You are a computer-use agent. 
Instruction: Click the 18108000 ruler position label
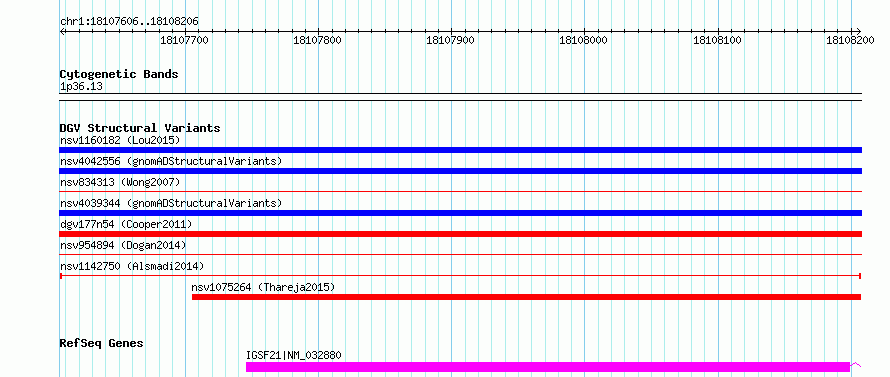[x=584, y=40]
